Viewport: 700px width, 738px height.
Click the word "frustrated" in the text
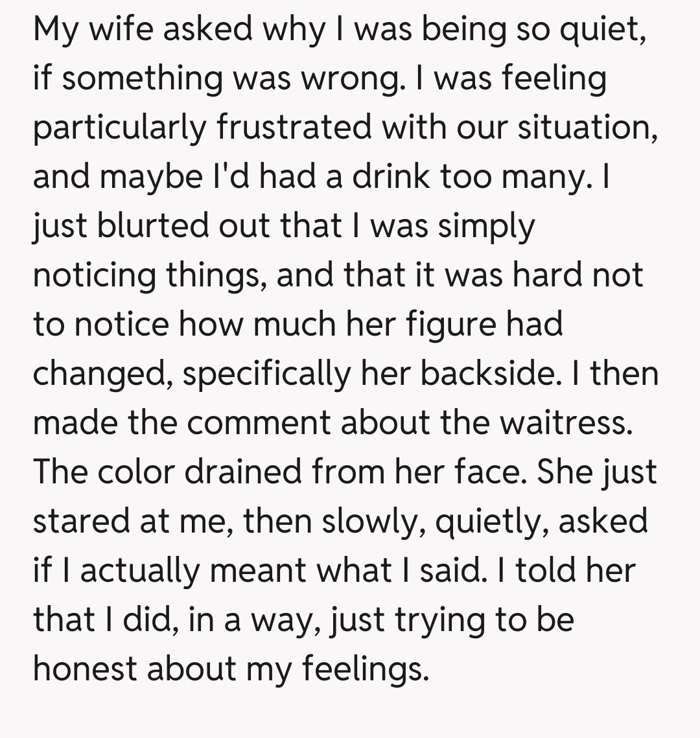pos(294,128)
